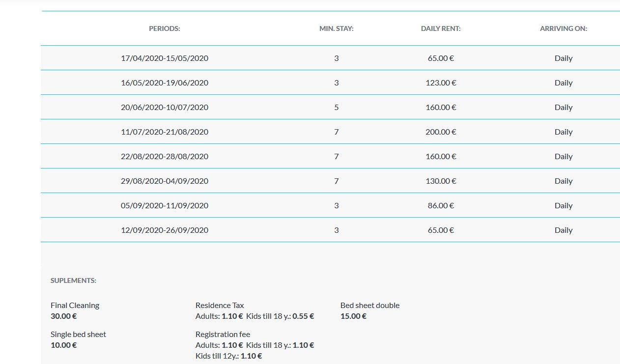Screen dimensions: 620x364
Task: Select period 12/09/2020-26/09/2020
Action: pyautogui.click(x=165, y=230)
